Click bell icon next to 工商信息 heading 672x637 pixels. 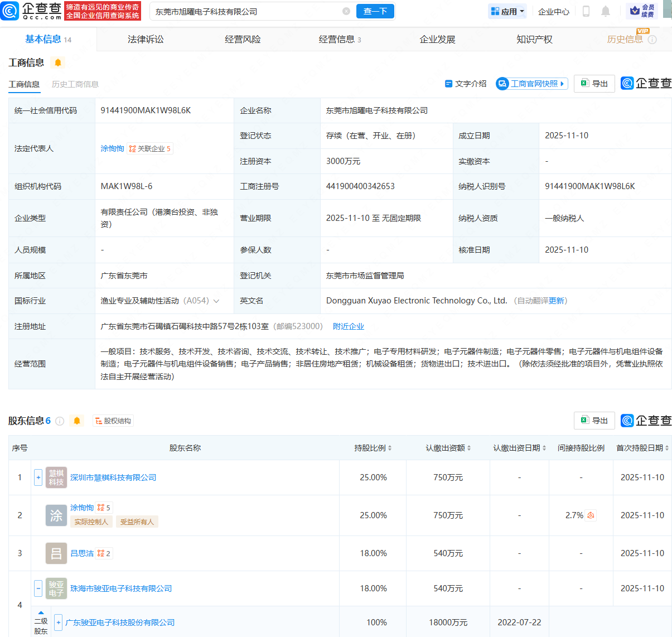coord(58,62)
